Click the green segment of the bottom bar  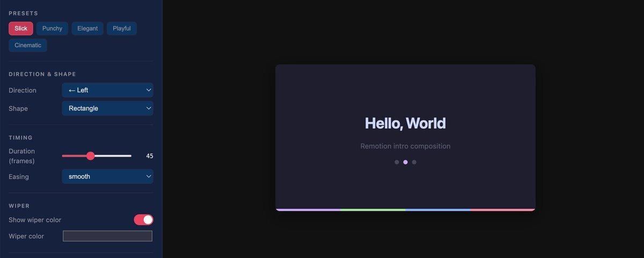(373, 210)
